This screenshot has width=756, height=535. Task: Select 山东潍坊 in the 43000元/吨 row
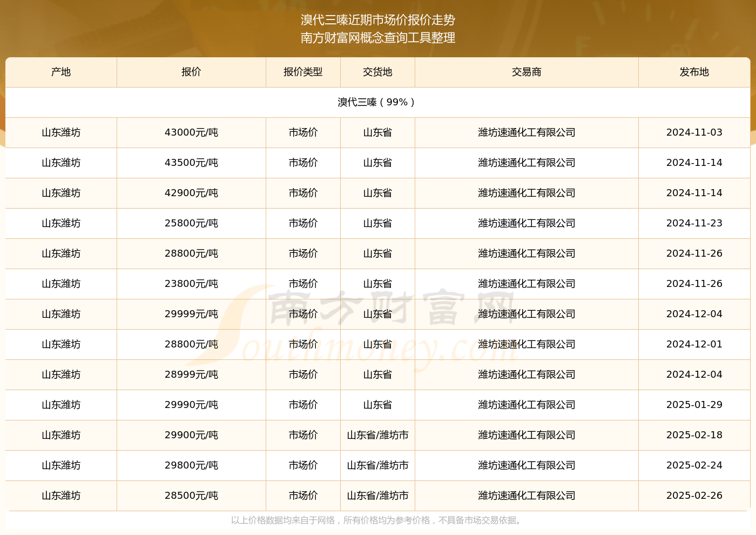[x=61, y=132]
